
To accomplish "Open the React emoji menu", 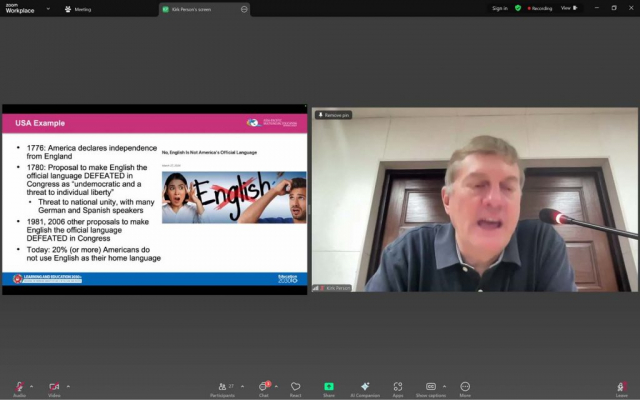I will coord(295,386).
